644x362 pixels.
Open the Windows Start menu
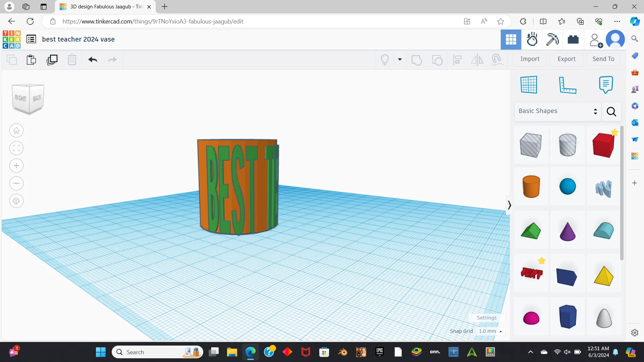(101, 352)
